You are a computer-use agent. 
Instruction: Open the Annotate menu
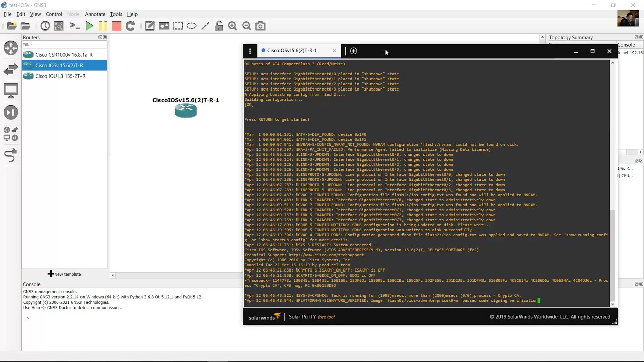pyautogui.click(x=95, y=14)
